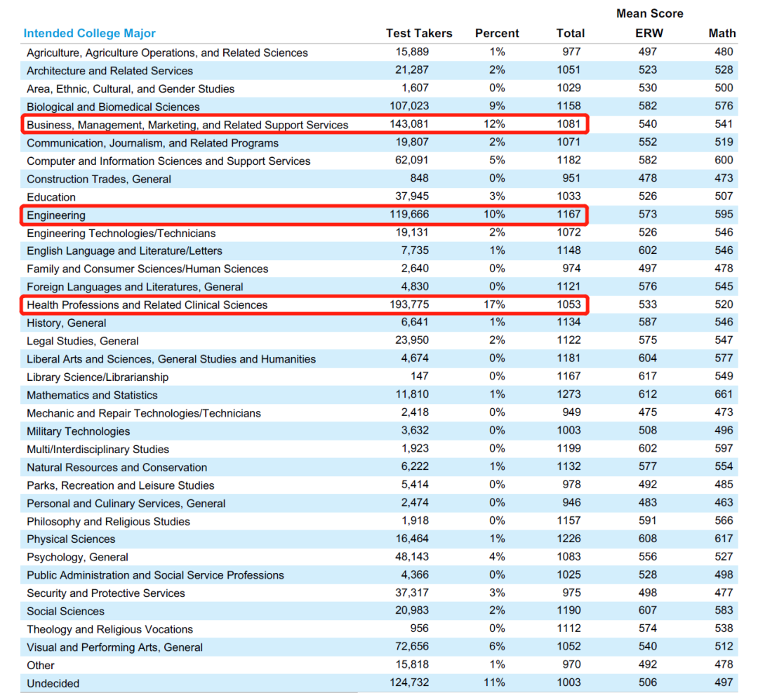Click the 143,081 test takers value
This screenshot has height=700, width=758.
(x=409, y=124)
